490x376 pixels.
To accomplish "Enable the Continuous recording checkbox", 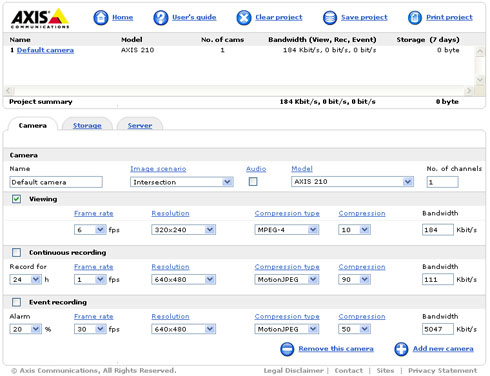I will [x=16, y=252].
